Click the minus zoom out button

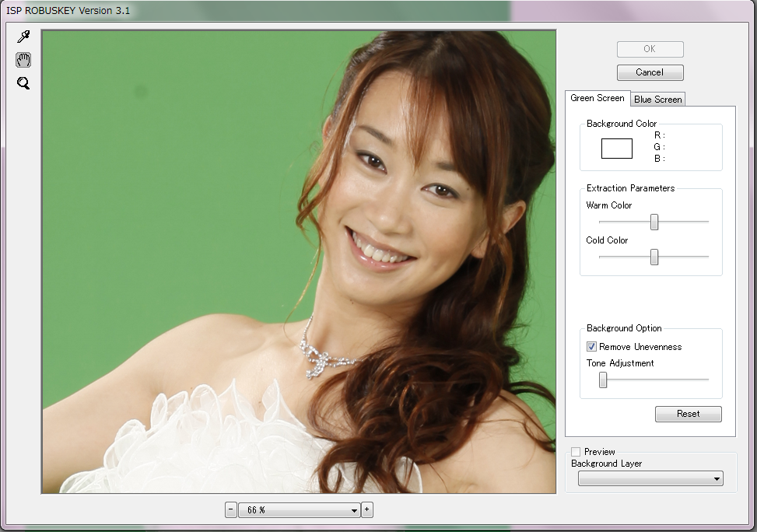point(231,509)
